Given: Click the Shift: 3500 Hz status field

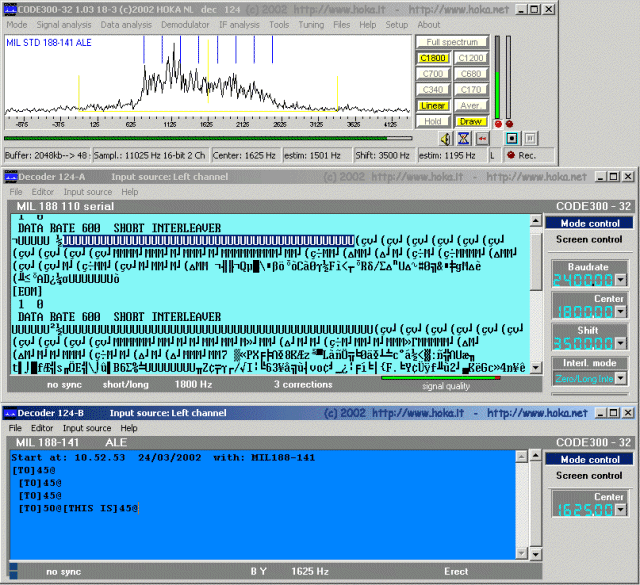Looking at the screenshot, I should (x=383, y=156).
